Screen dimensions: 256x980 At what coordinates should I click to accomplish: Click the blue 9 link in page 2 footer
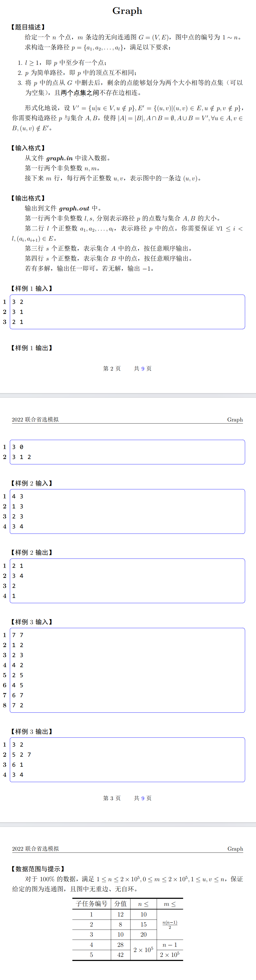[x=143, y=368]
